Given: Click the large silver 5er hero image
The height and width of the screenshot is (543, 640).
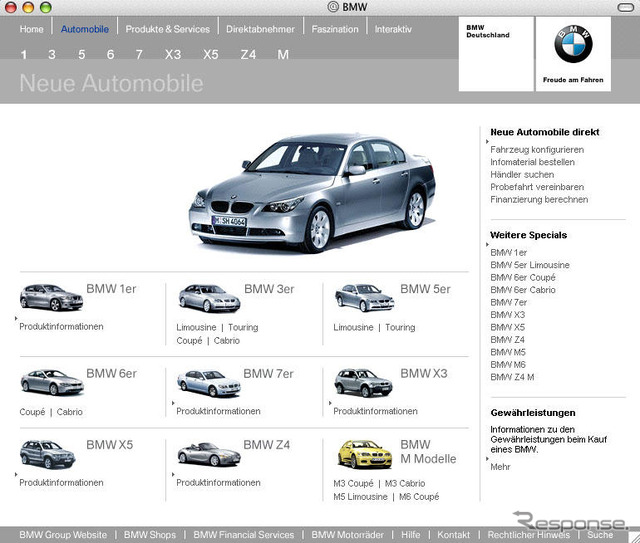Looking at the screenshot, I should 312,193.
